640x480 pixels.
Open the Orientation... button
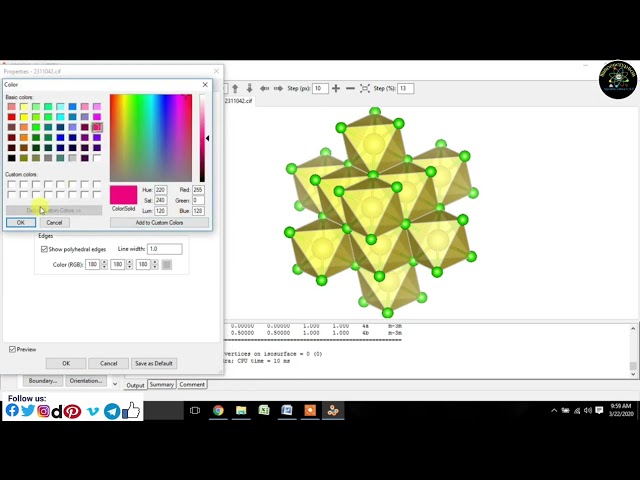86,381
